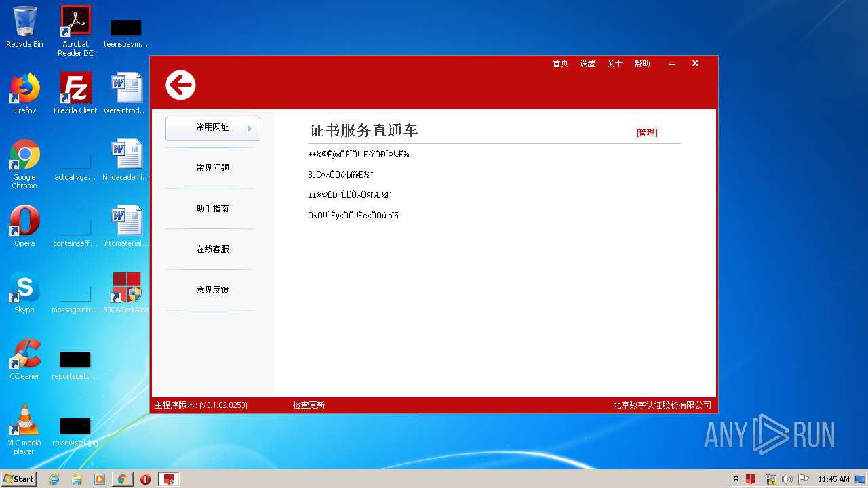Open the Opera desktop icon
The height and width of the screenshot is (488, 868).
[24, 226]
